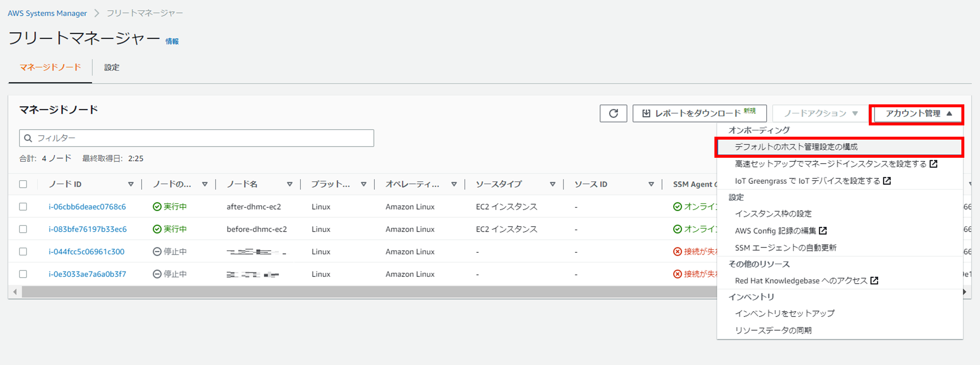Screen dimensions: 980x365
Task: Click the refresh icon button
Action: (x=613, y=113)
